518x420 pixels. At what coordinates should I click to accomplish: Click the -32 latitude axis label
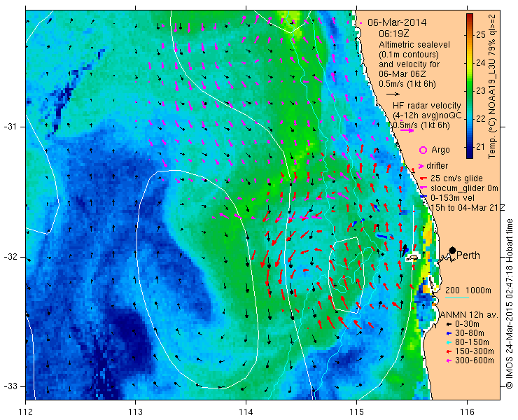click(x=10, y=257)
